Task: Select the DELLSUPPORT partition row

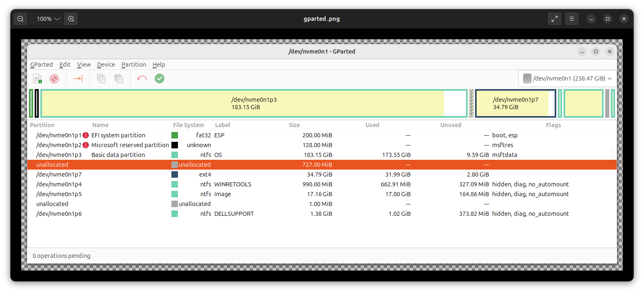Action: pyautogui.click(x=234, y=214)
